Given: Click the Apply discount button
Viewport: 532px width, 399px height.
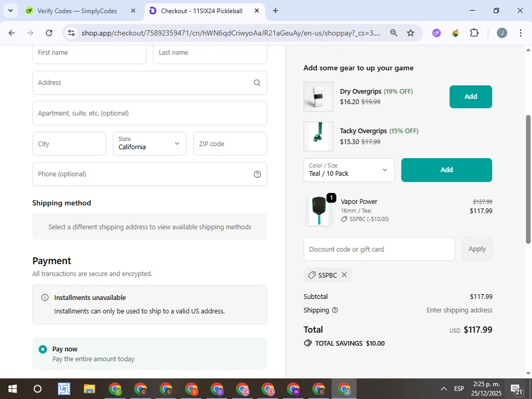Looking at the screenshot, I should click(477, 249).
